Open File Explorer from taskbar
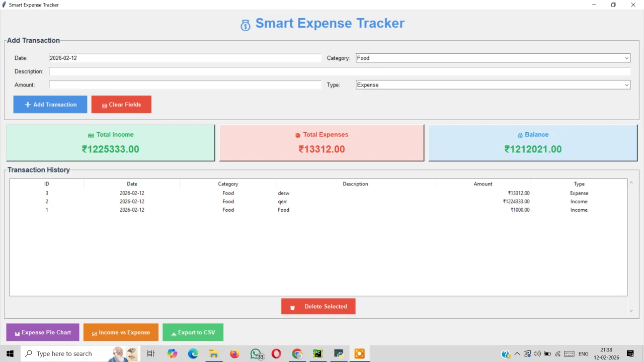Screen dimensions: 644x362 (x=214, y=354)
